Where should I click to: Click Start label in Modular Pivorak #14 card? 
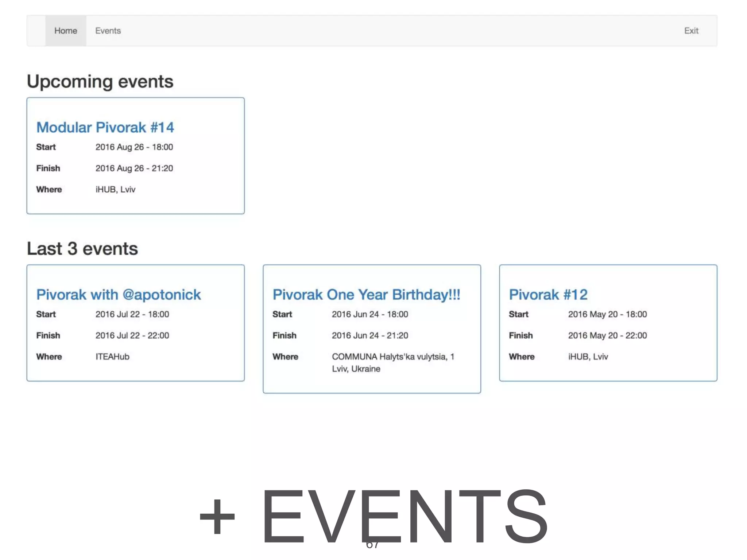[46, 147]
